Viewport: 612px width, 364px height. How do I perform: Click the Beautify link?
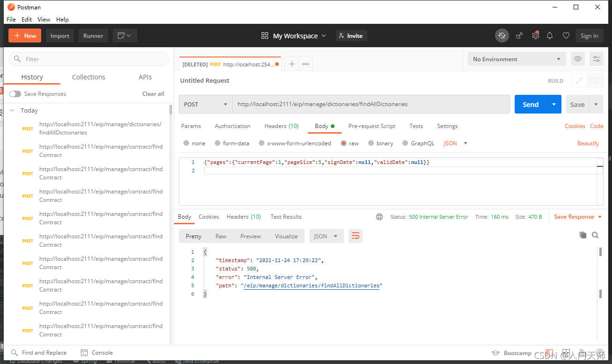(x=588, y=143)
